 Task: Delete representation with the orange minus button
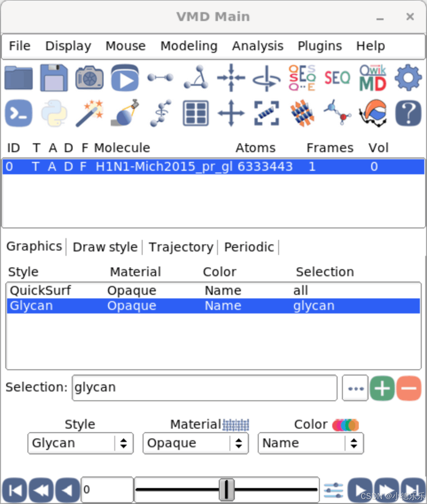click(409, 388)
